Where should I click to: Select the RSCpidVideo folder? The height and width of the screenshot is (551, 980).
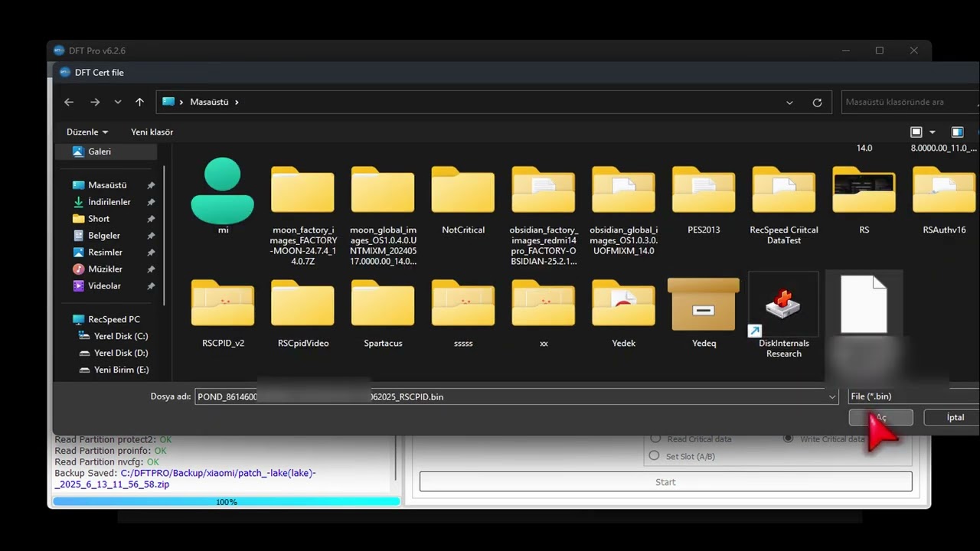302,302
